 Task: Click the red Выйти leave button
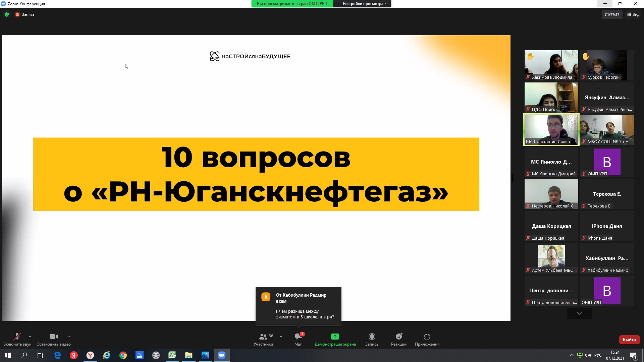coord(629,340)
